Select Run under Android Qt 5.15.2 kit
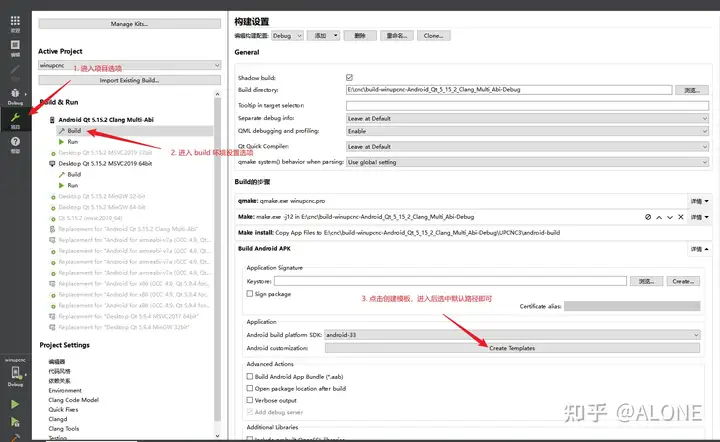Screen dimensions: 720x442 click(73, 142)
